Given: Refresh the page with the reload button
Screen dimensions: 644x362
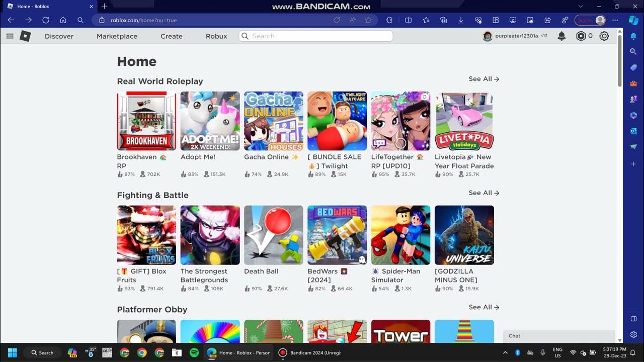Looking at the screenshot, I should (46, 20).
